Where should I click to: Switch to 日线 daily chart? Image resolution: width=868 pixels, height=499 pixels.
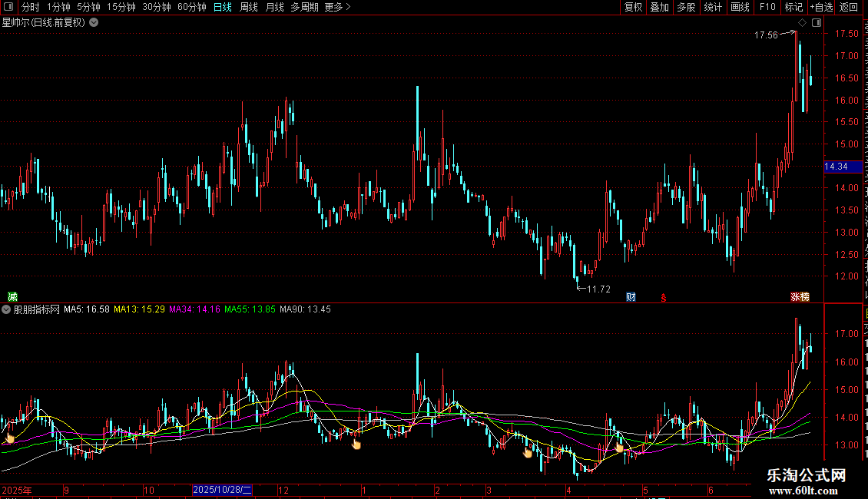click(223, 7)
